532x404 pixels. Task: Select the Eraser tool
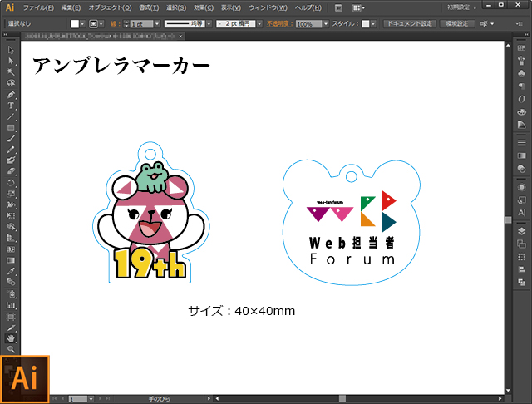point(11,171)
